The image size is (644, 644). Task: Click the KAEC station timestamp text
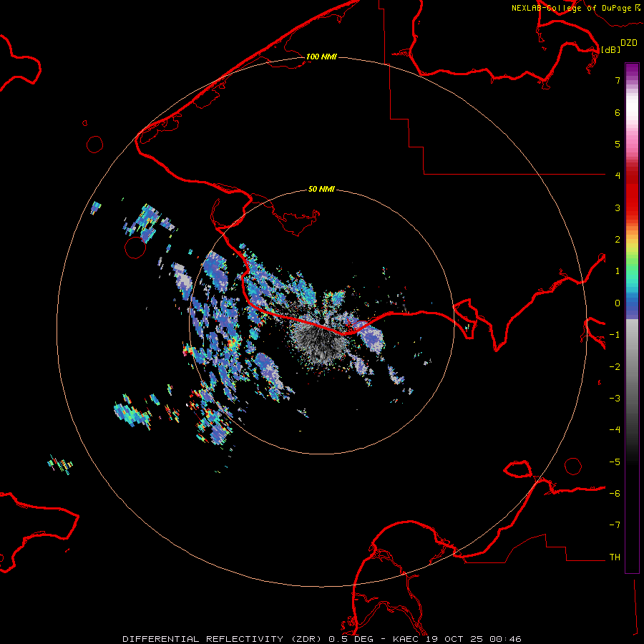click(x=457, y=639)
